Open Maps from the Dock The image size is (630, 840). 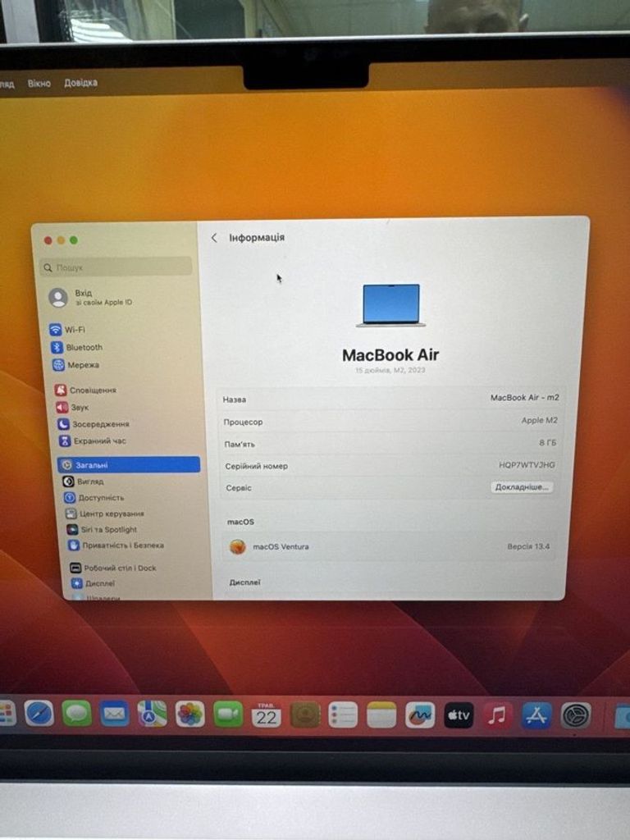(x=152, y=714)
